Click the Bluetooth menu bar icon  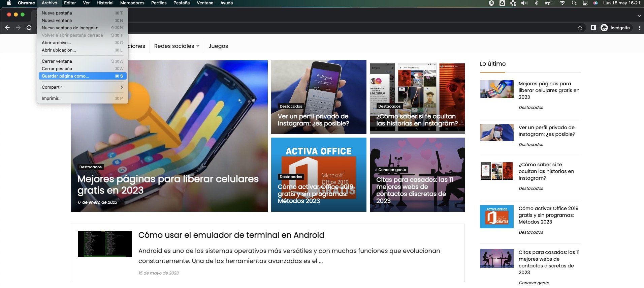(x=536, y=3)
